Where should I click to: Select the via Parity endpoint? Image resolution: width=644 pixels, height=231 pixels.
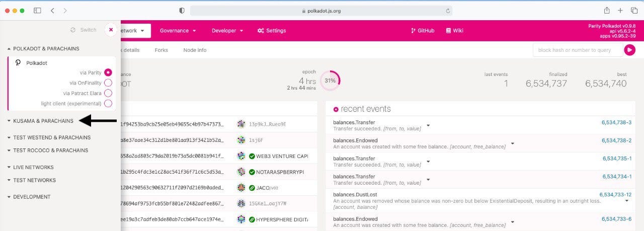click(x=108, y=72)
